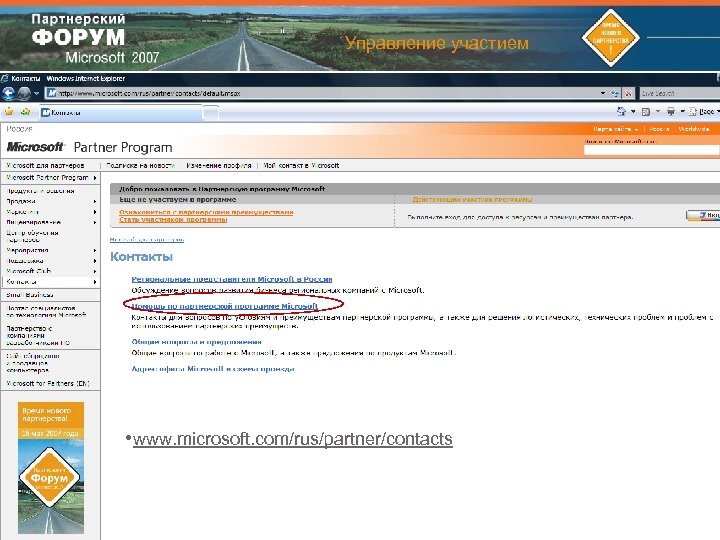Open the Print dropdown arrow

pyautogui.click(x=682, y=112)
